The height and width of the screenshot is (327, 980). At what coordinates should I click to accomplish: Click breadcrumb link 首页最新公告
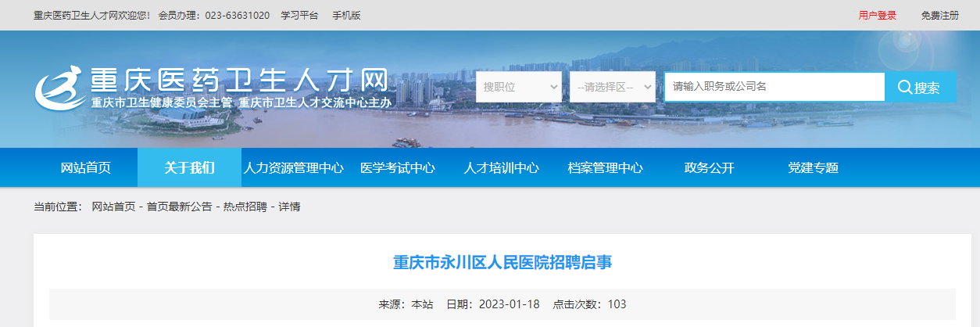pos(179,207)
